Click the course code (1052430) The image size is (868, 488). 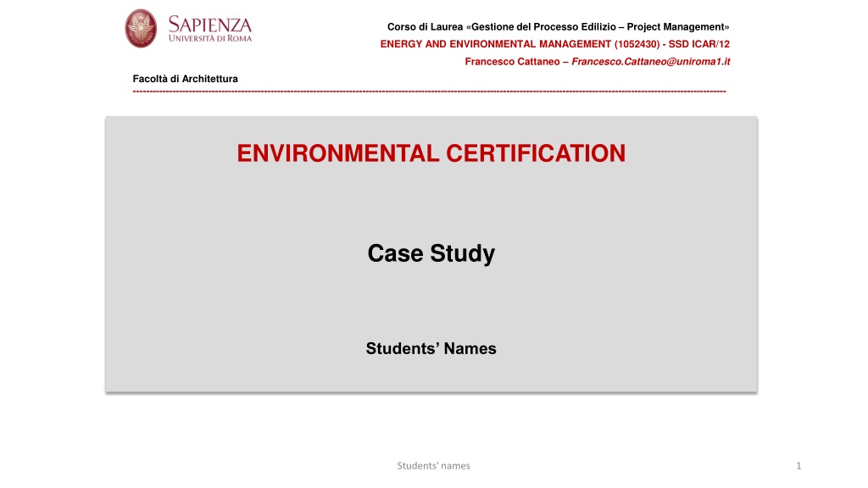click(x=644, y=44)
